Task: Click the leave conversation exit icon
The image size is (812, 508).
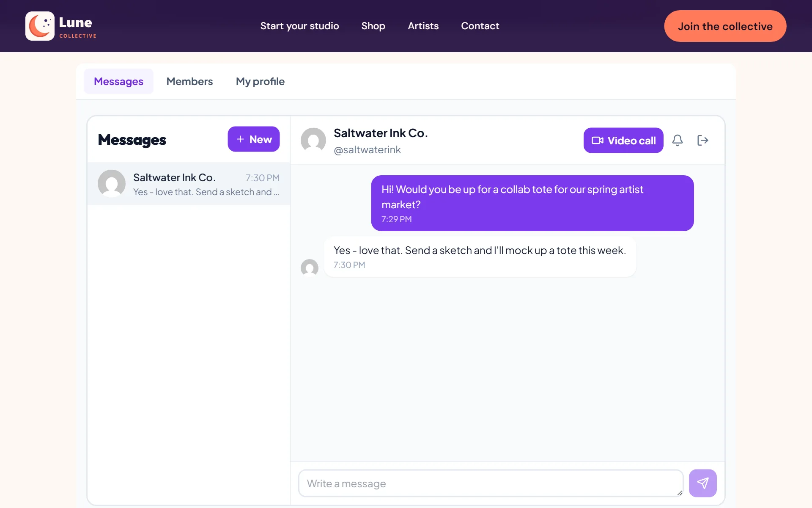Action: pyautogui.click(x=702, y=140)
